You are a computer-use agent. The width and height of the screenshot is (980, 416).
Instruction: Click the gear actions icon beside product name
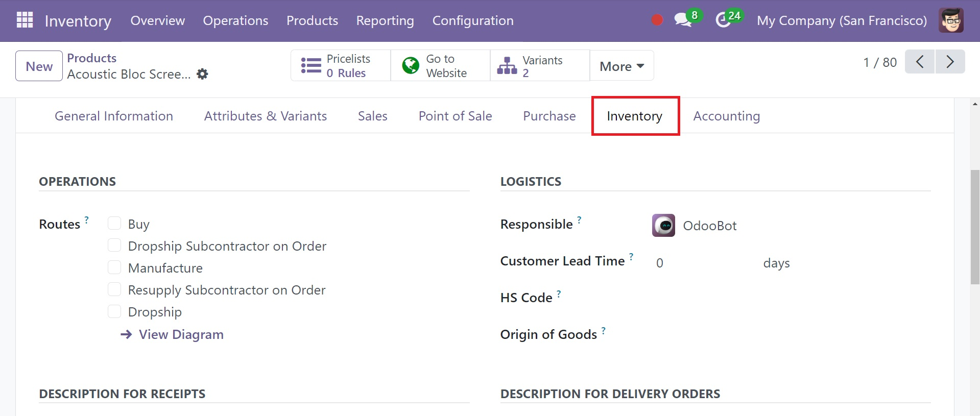202,74
